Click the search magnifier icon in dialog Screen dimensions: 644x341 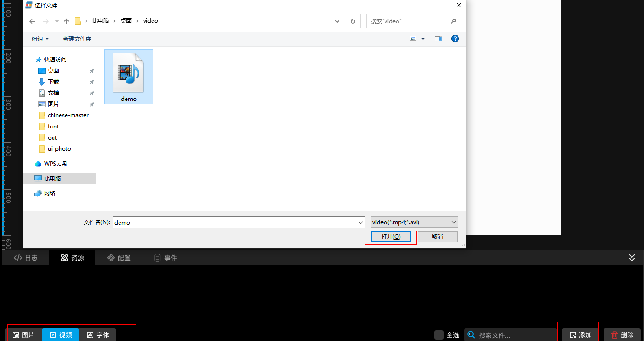[x=453, y=21]
